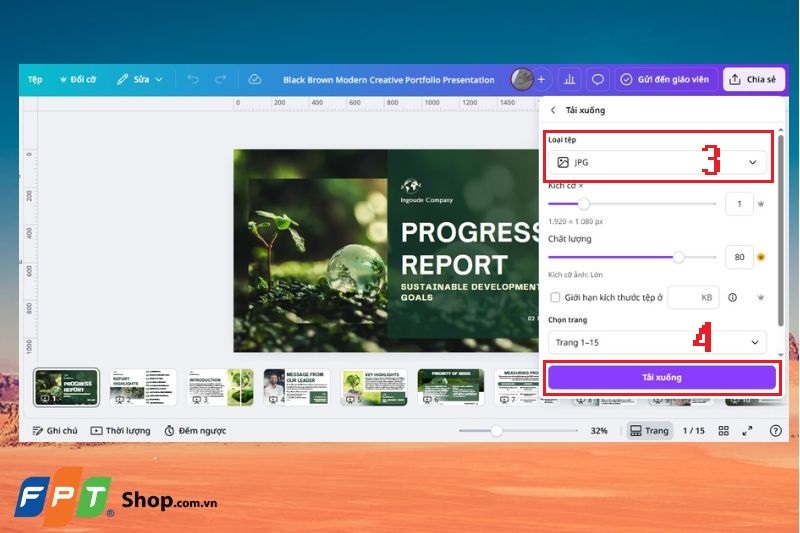Click the download panel scrollbar
Viewport: 800px width, 533px height.
[781, 230]
